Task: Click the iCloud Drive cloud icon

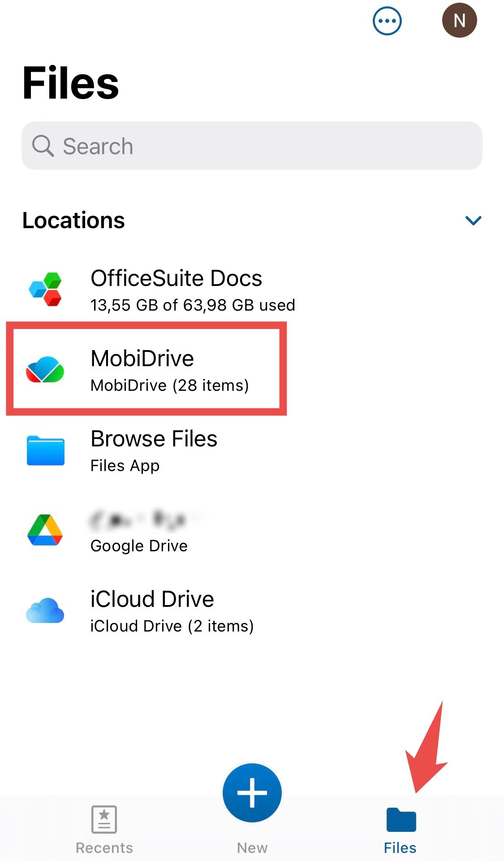Action: pyautogui.click(x=45, y=610)
